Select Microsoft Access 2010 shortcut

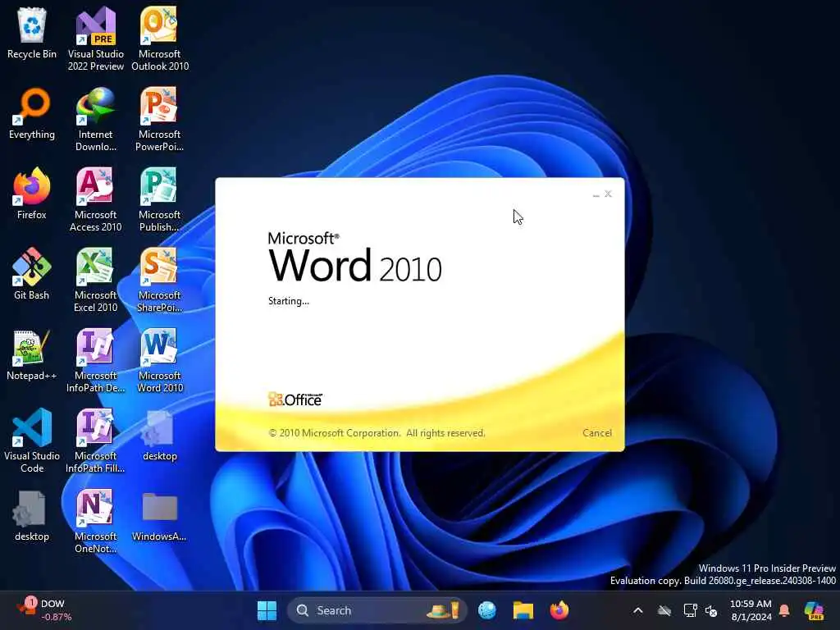click(95, 199)
